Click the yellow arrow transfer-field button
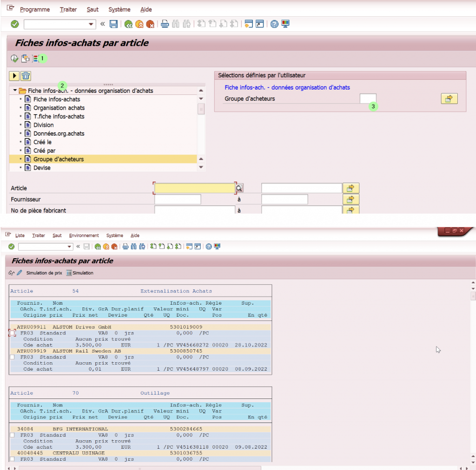The image size is (476, 470). pos(14,76)
